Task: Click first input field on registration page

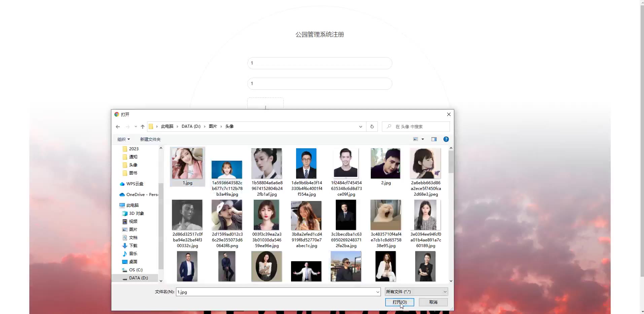Action: [x=320, y=63]
